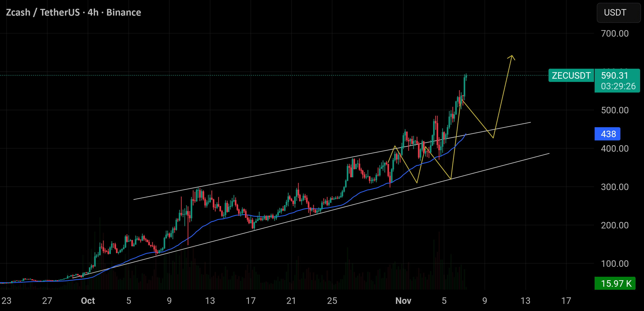
Task: Click the Oct date axis label
Action: click(88, 301)
